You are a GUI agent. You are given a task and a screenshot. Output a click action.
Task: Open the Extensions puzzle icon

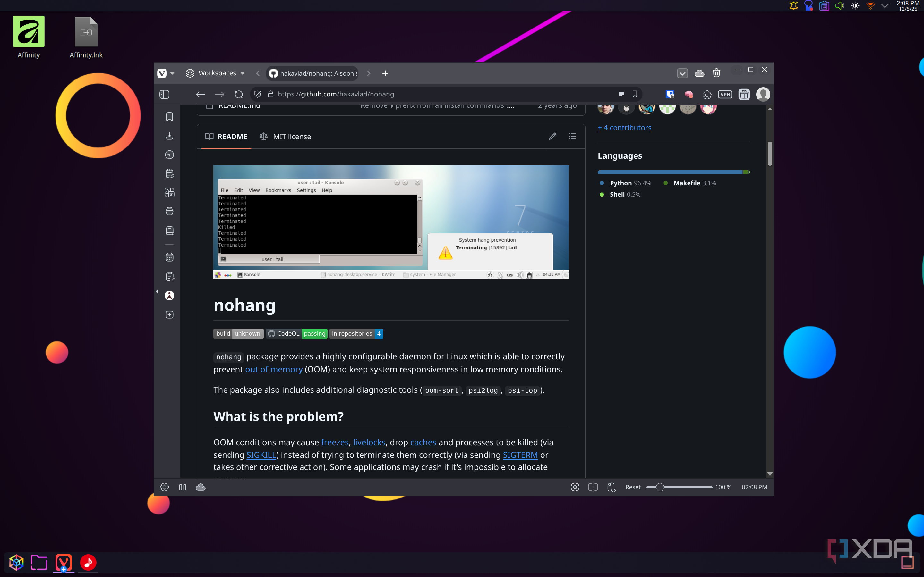pyautogui.click(x=707, y=94)
